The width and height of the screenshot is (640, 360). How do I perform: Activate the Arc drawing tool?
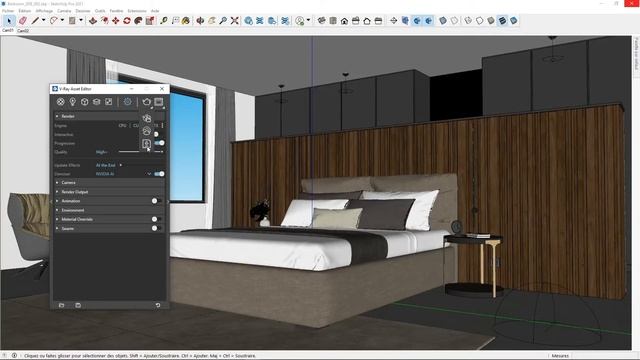pos(54,20)
